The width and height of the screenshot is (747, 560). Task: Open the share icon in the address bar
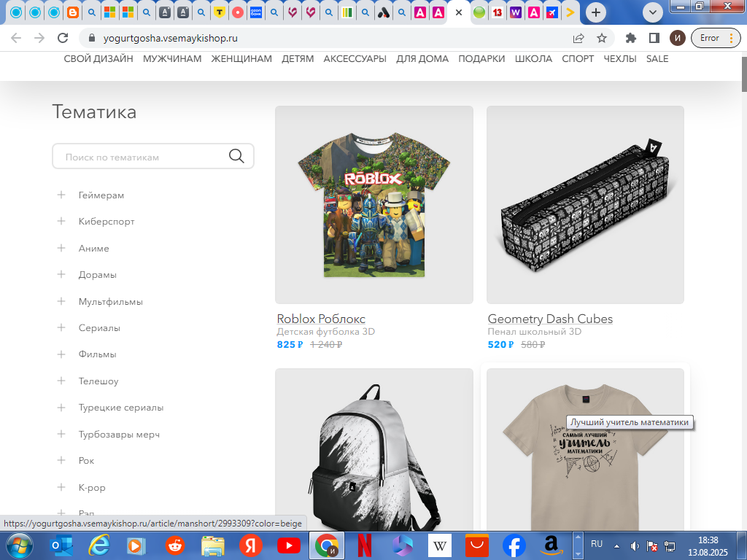(578, 38)
